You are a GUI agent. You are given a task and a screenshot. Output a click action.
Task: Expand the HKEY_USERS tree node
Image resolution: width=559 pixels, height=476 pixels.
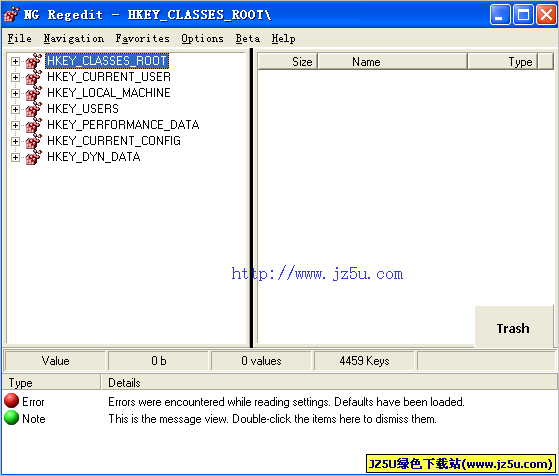(15, 109)
